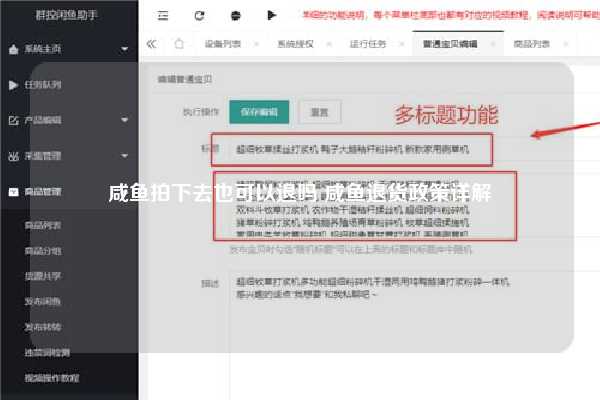Viewport: 600px width, 400px height.
Task: Open 发布转转 in the sidebar submenu
Action: tap(43, 327)
